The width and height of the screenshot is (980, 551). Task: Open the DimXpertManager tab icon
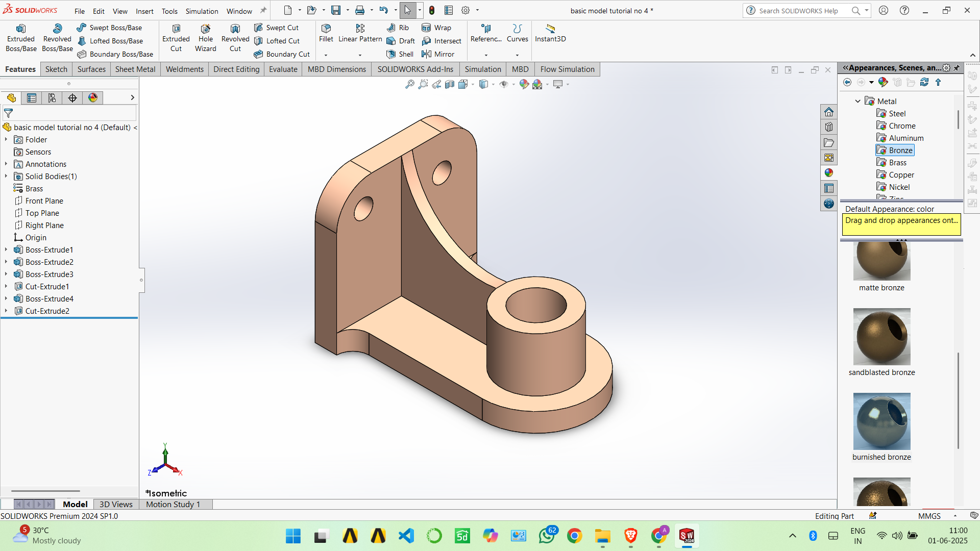[72, 98]
